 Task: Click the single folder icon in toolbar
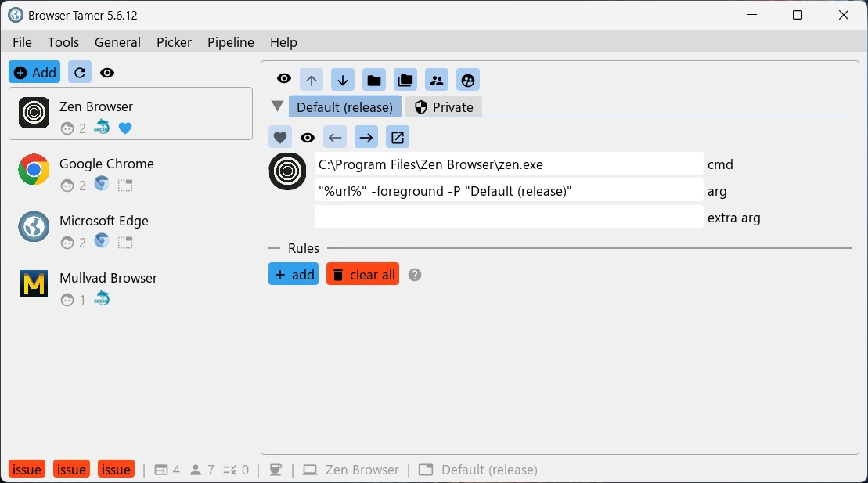pyautogui.click(x=374, y=81)
